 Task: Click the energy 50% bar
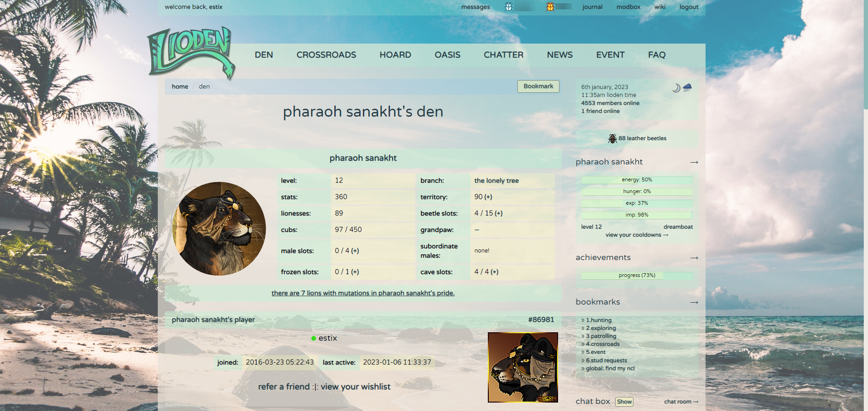tap(637, 180)
